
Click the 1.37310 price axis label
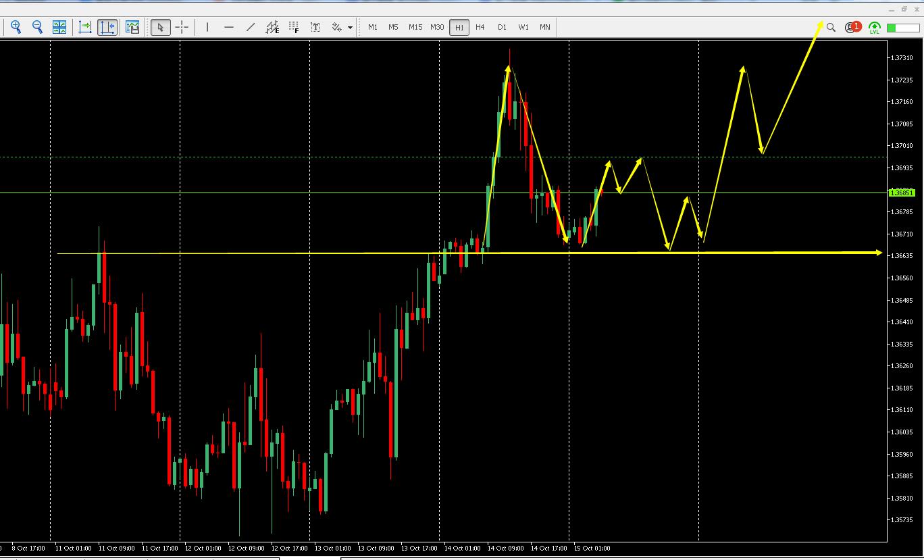tap(902, 58)
